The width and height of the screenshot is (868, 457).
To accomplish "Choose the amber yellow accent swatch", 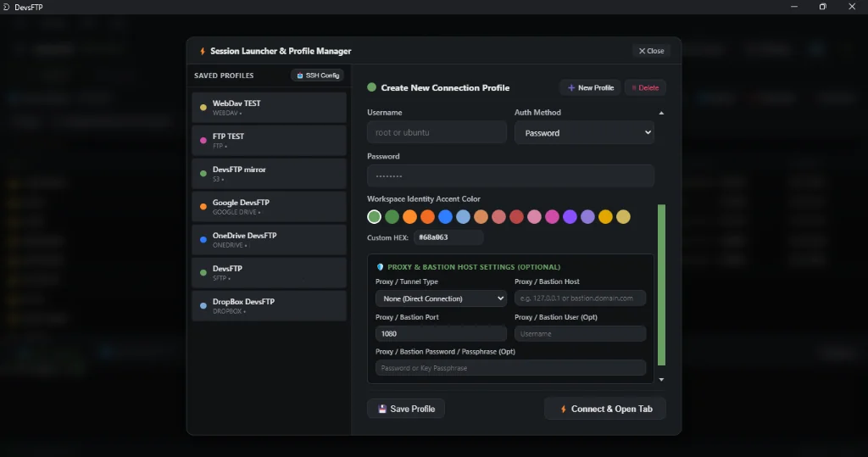I will click(x=605, y=216).
